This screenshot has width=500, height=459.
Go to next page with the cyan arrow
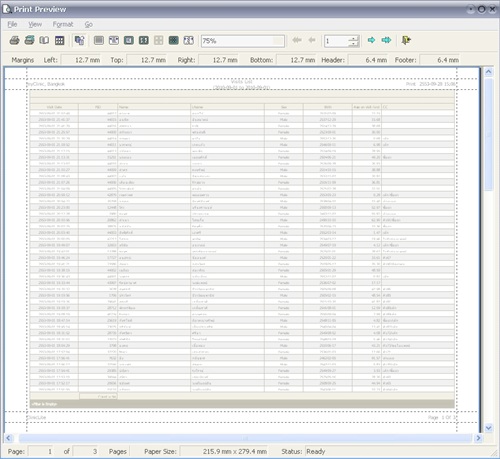tap(371, 40)
